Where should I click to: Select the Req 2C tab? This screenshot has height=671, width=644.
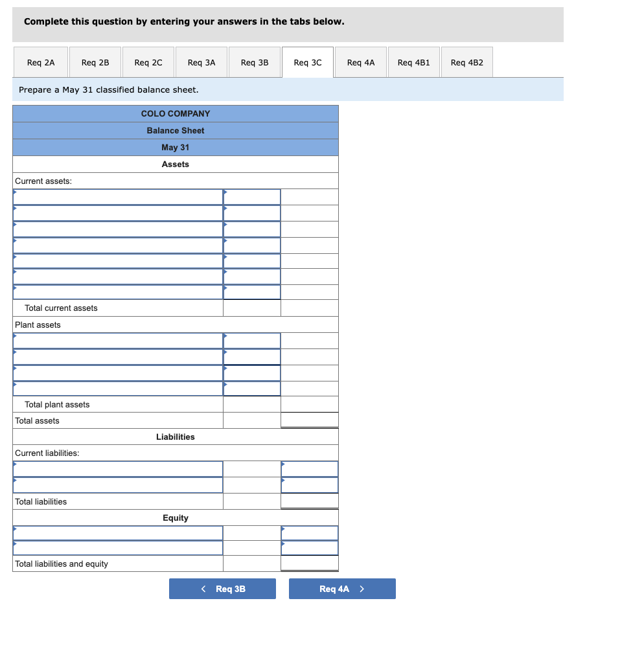click(148, 62)
